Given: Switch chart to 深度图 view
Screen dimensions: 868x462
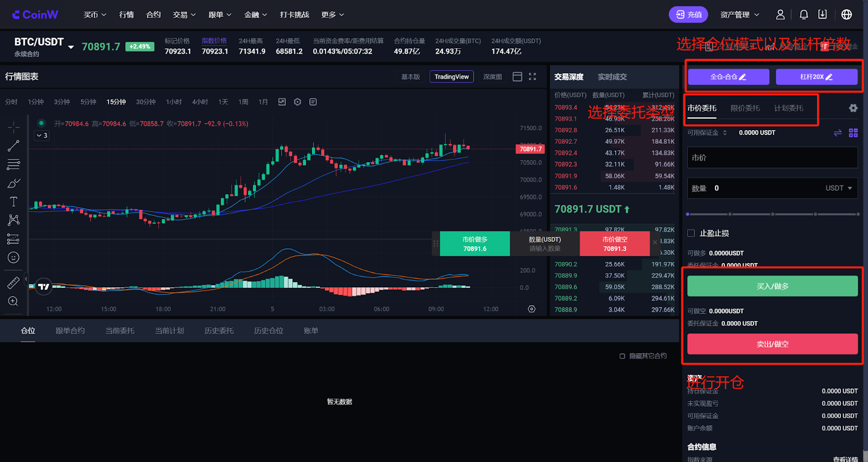Looking at the screenshot, I should click(x=493, y=77).
